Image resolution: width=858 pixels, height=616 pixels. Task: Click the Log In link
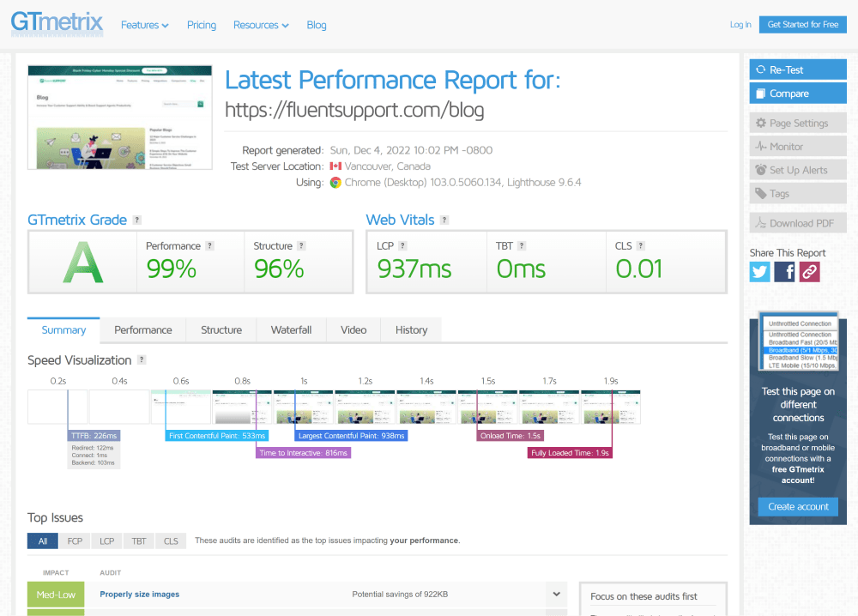point(740,25)
